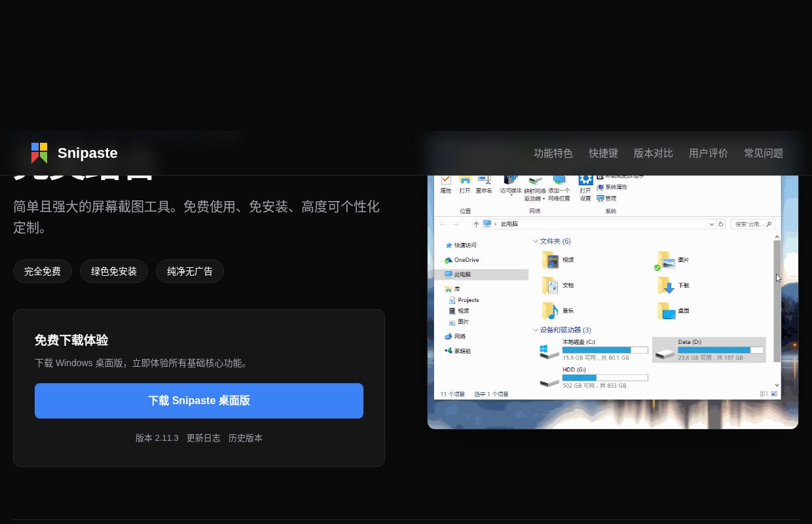Viewport: 812px width, 524px height.
Task: Open the 功能特色 nav link
Action: (553, 153)
